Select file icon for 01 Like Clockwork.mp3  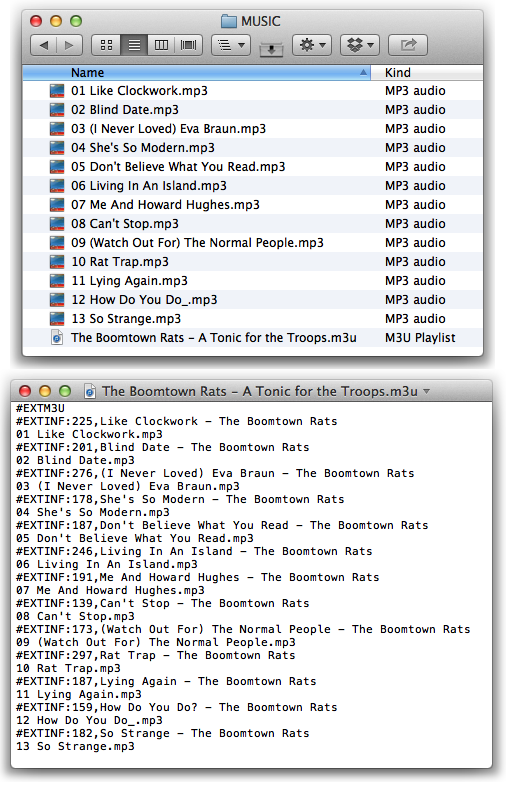[57, 91]
